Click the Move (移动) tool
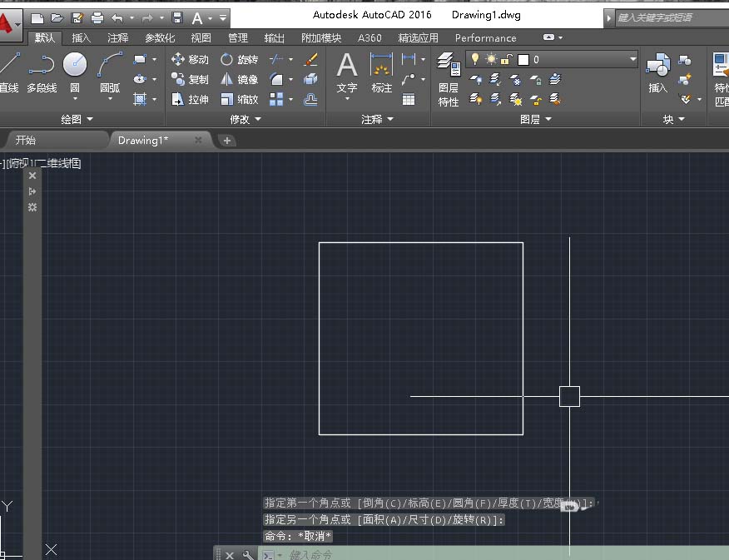This screenshot has height=560, width=729. click(x=190, y=60)
